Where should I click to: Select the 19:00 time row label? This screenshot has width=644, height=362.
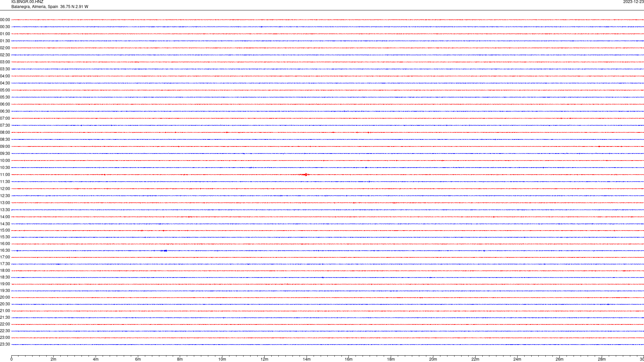coord(5,284)
